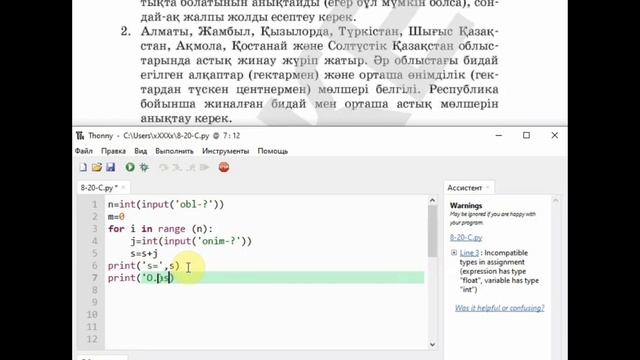Click the editor scrollbar down arrow
The image size is (640, 360).
[x=432, y=344]
